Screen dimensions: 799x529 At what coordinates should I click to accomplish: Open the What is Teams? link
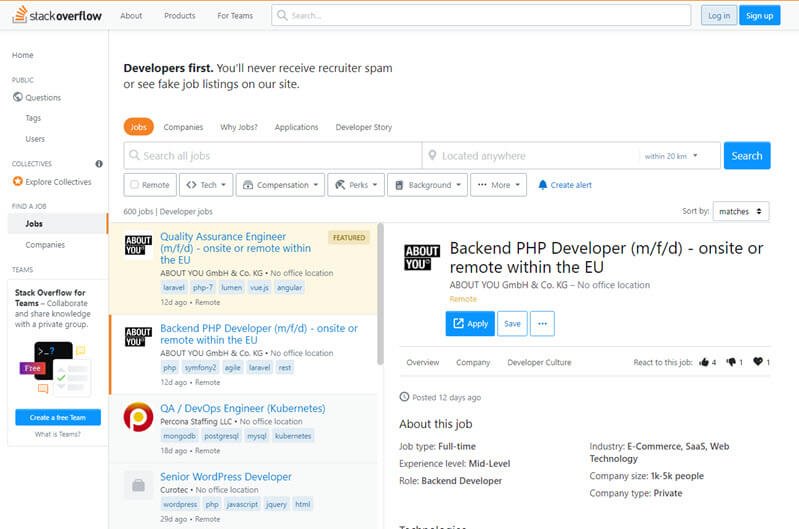click(x=58, y=434)
